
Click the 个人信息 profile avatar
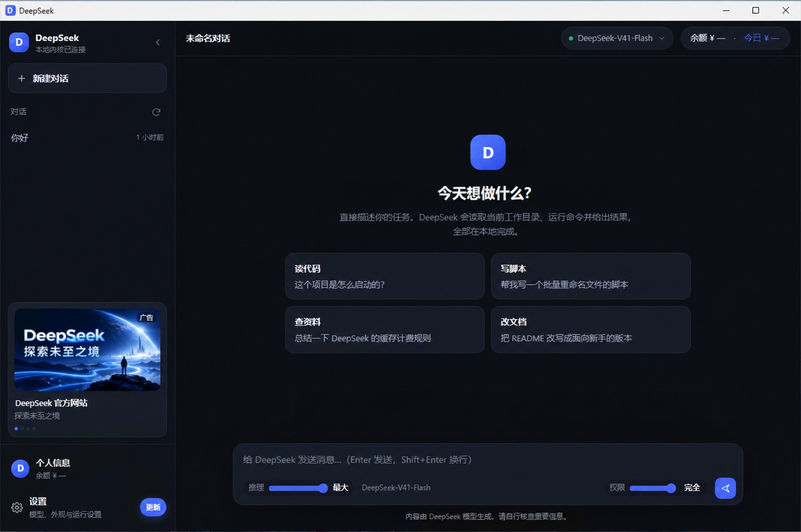coord(20,468)
